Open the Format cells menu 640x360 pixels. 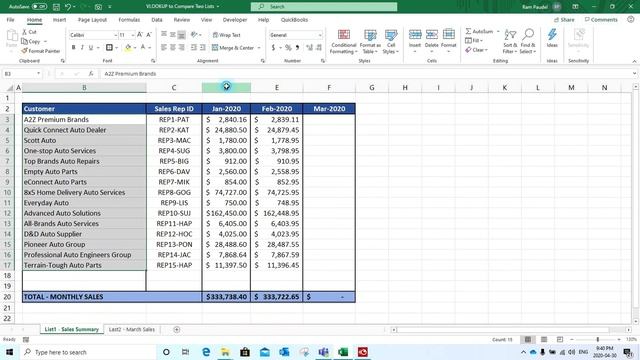coord(449,40)
